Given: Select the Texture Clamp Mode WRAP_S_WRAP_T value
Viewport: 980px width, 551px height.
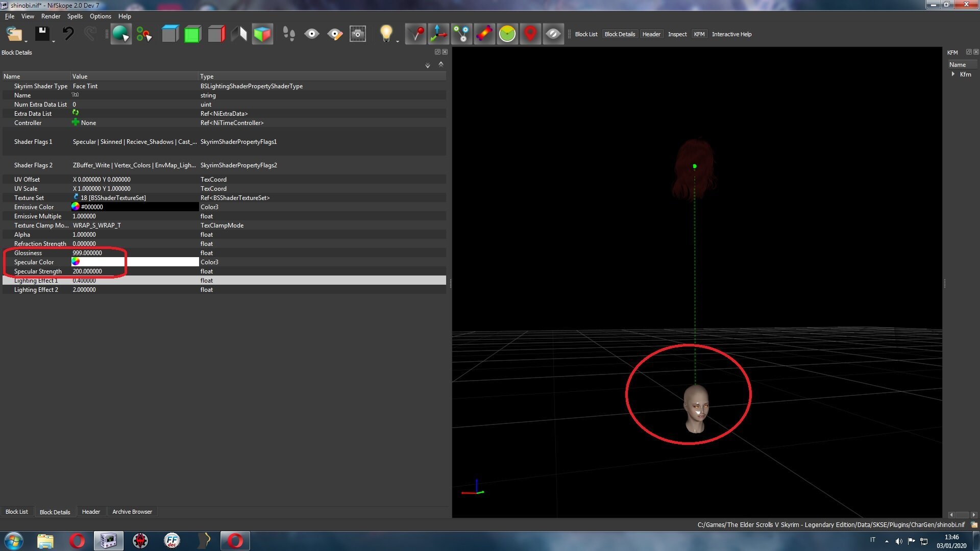Looking at the screenshot, I should 97,226.
